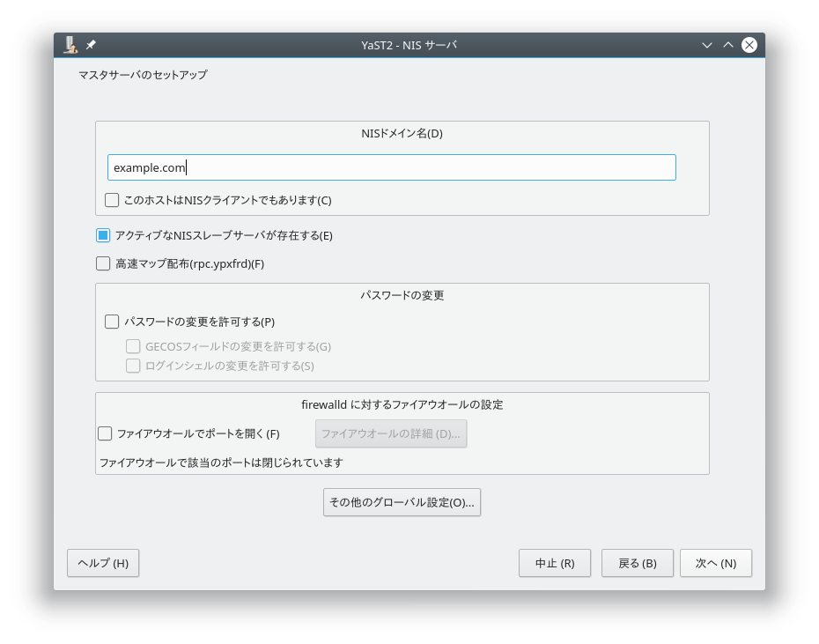Close the YaST2 NIS server window
The width and height of the screenshot is (819, 644).
tap(749, 45)
